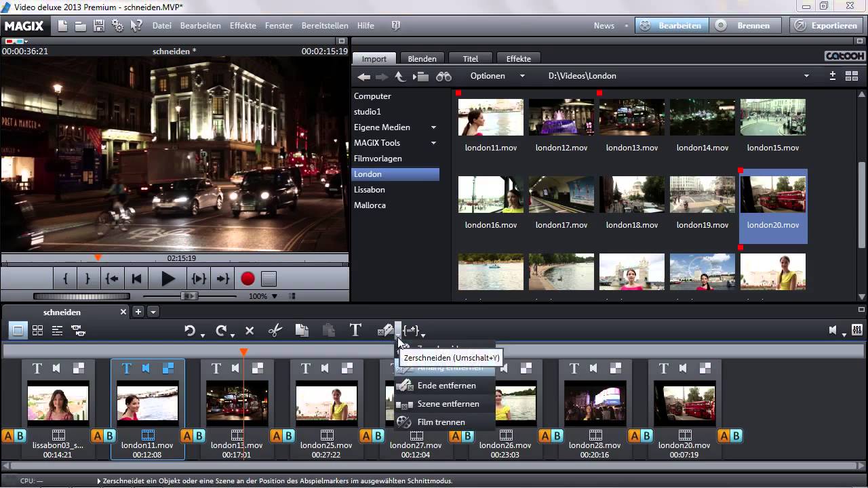The height and width of the screenshot is (488, 868).
Task: Add a new movie tab with the plus button
Action: click(138, 312)
